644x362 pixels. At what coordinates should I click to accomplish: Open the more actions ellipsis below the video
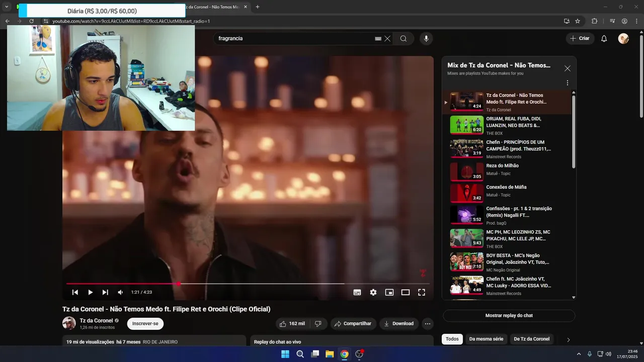(428, 324)
